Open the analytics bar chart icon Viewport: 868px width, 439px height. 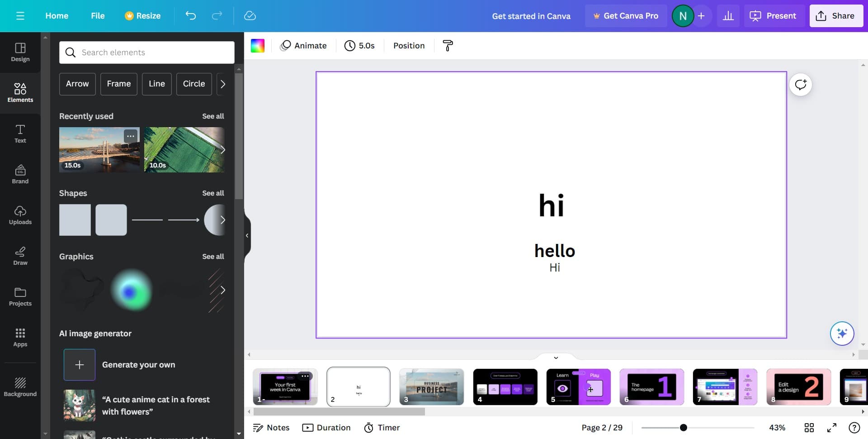point(728,16)
